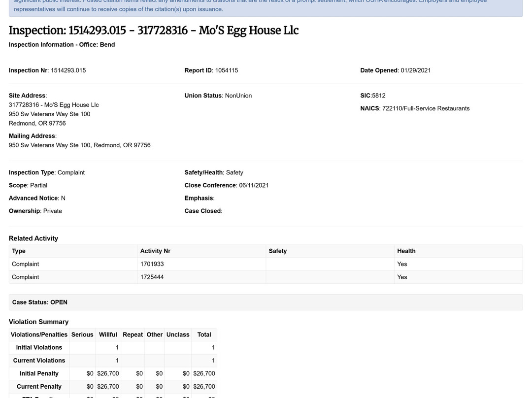Click the Initial Penalty total of $26,700
The width and height of the screenshot is (532, 398).
(x=204, y=373)
